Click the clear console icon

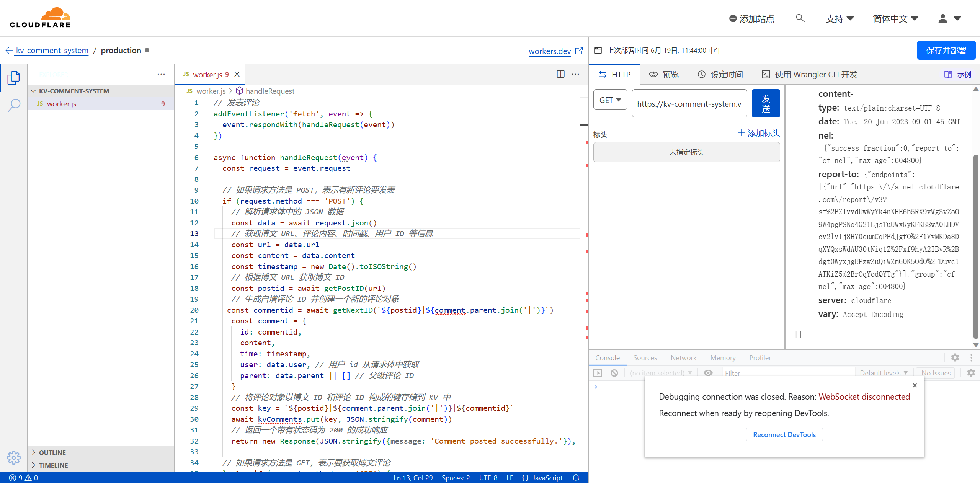[x=614, y=373]
